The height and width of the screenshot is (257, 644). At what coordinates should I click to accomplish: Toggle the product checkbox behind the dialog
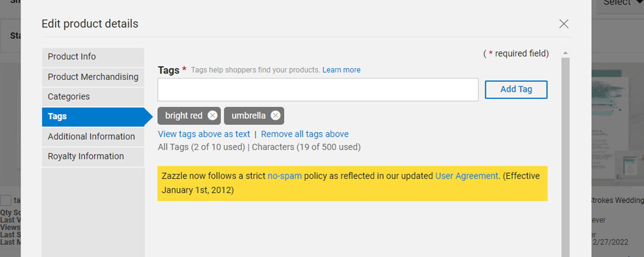(5, 200)
